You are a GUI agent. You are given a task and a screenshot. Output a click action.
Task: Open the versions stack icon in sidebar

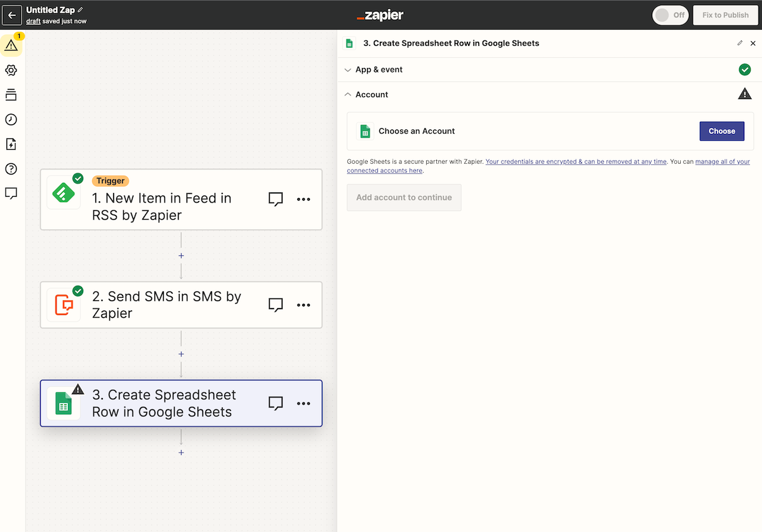(x=11, y=95)
